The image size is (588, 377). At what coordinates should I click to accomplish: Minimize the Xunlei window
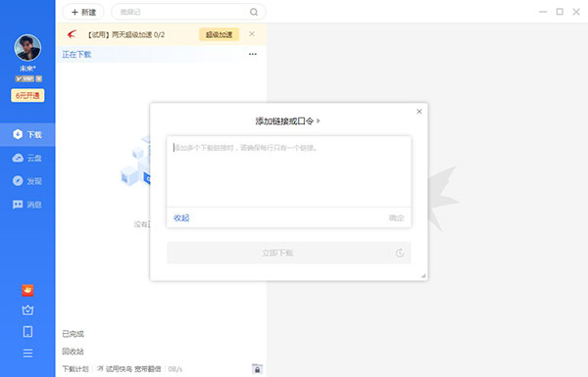pyautogui.click(x=543, y=12)
